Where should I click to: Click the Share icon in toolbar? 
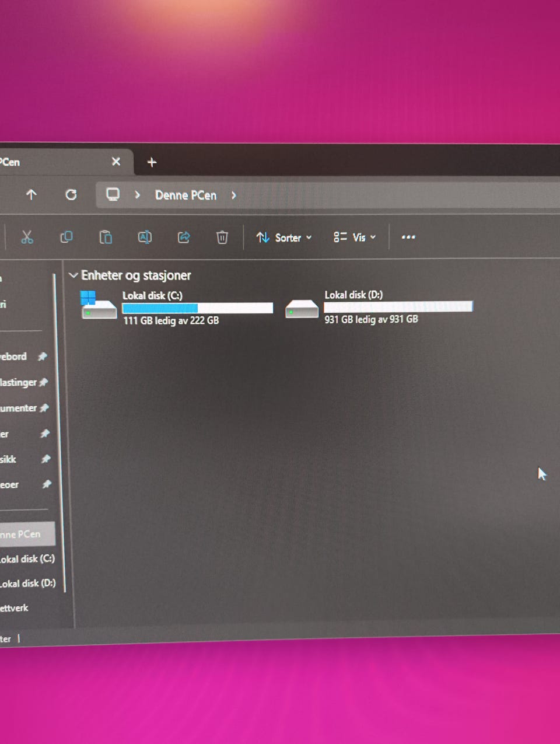(x=184, y=237)
